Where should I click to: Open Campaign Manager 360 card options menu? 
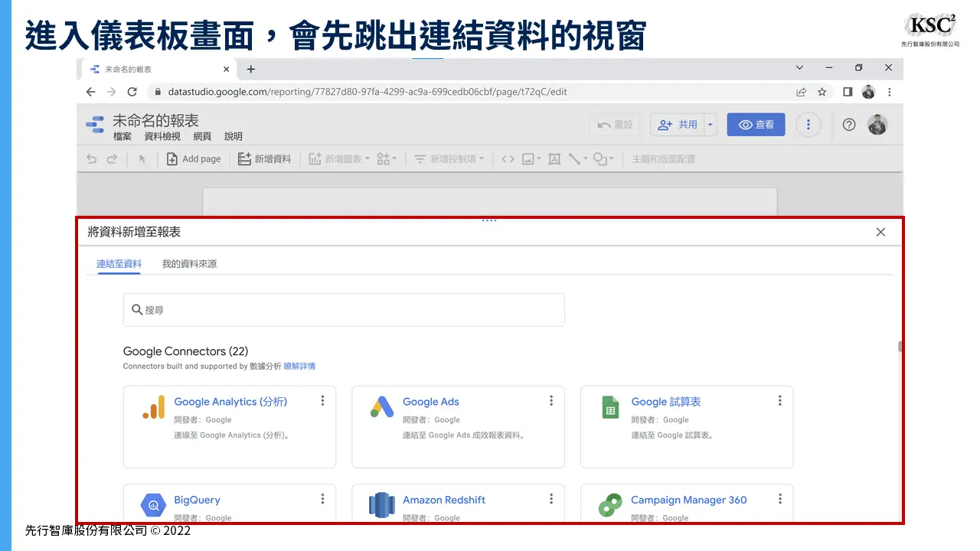tap(780, 499)
